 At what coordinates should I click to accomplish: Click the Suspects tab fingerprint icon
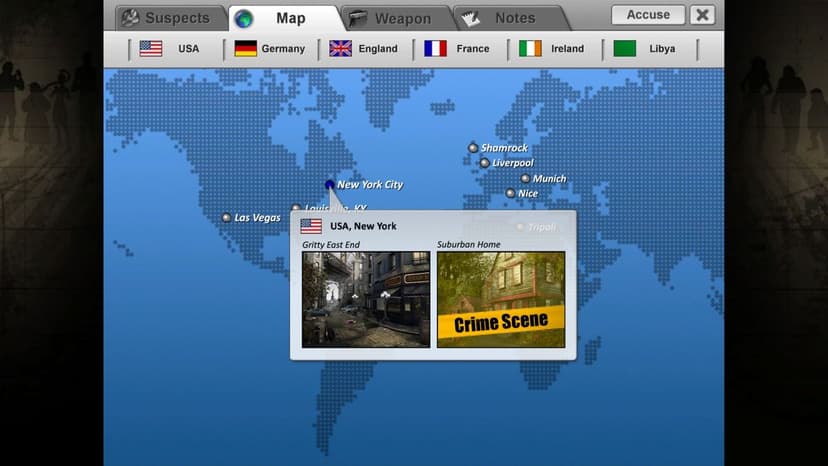[130, 18]
